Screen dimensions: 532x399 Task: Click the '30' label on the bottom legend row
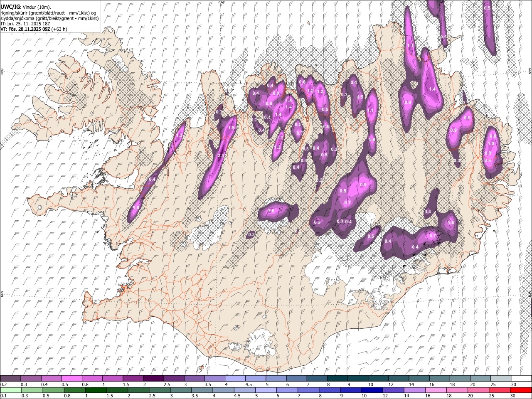pyautogui.click(x=513, y=396)
